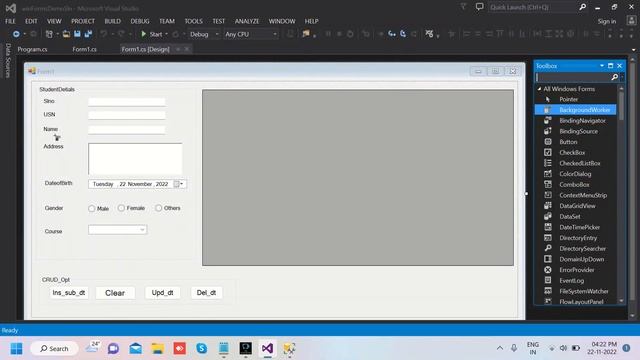Open the Start button dropdown arrow
The width and height of the screenshot is (640, 360).
click(167, 34)
